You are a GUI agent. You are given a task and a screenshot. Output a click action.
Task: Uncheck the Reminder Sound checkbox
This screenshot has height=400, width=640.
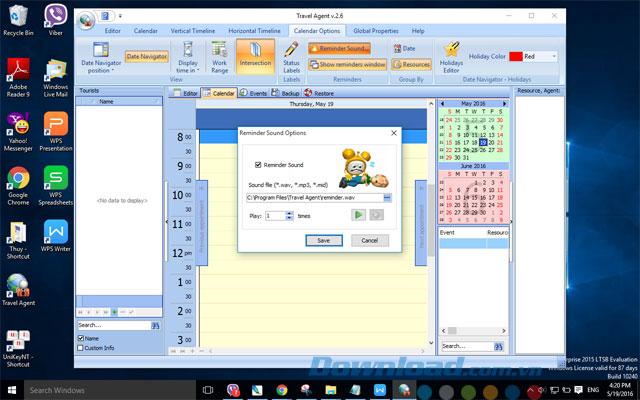[259, 164]
